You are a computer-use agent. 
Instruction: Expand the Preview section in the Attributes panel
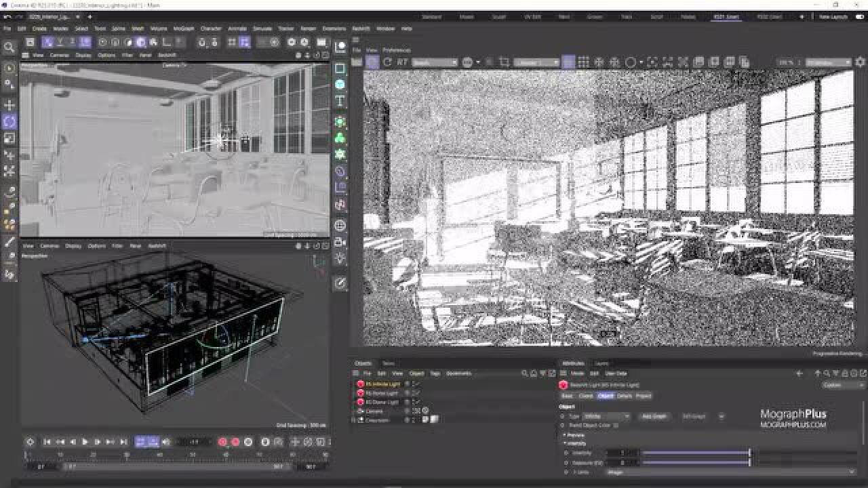566,434
